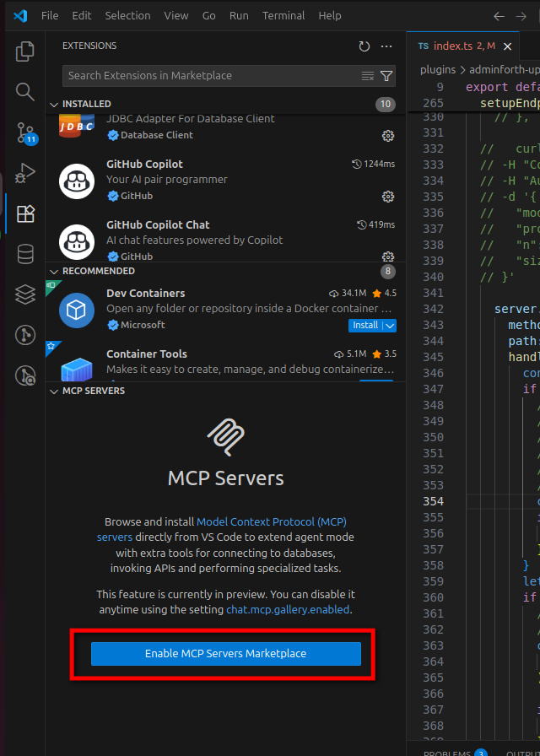540x756 pixels.
Task: Clear extensions search results icon
Action: [x=368, y=76]
